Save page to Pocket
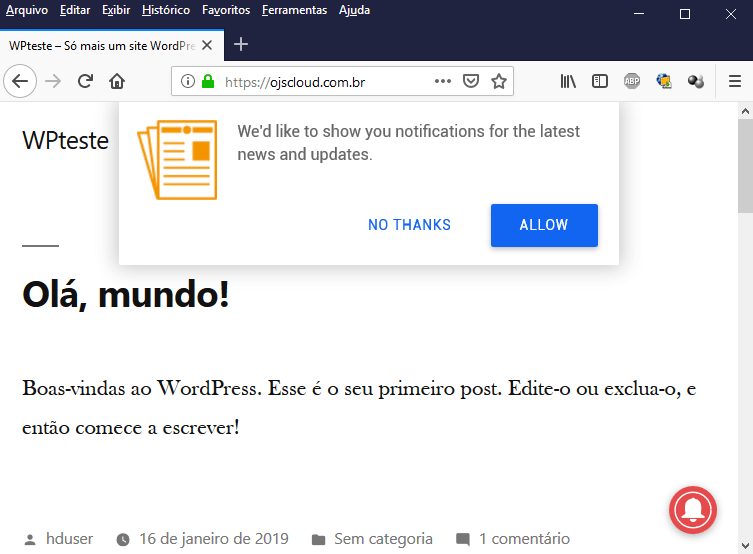The height and width of the screenshot is (554, 753). click(471, 82)
